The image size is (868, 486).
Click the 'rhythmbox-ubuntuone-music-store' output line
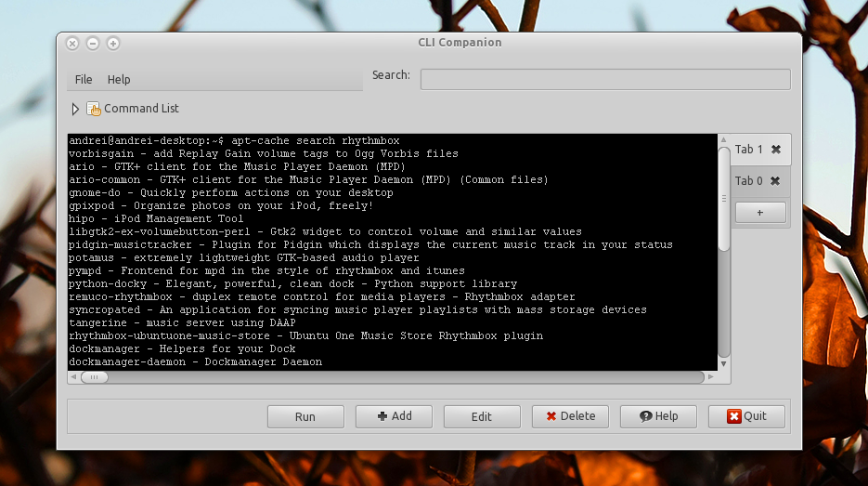[305, 335]
